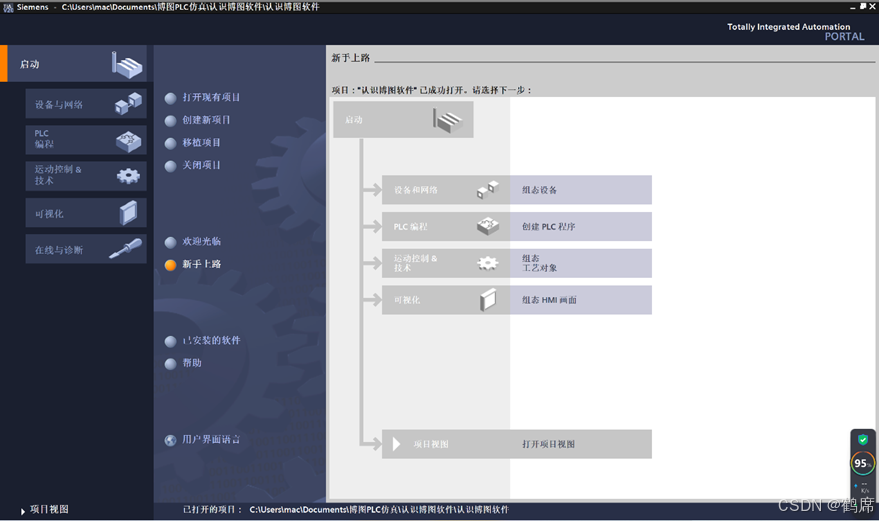Minimize the TIA Portal window

click(x=853, y=7)
